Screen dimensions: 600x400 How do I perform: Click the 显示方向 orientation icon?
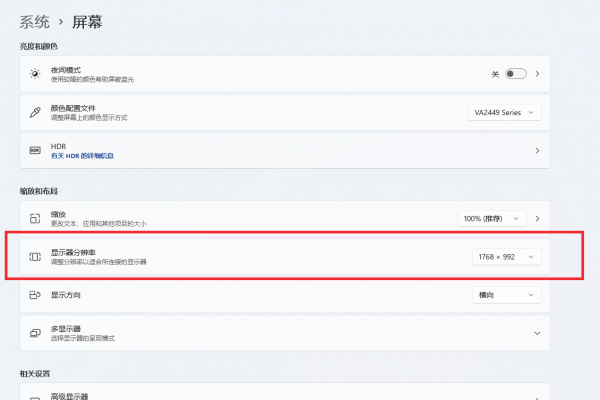(x=35, y=295)
